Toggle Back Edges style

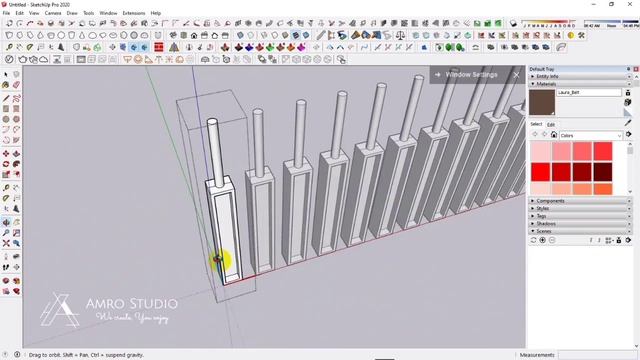[x=251, y=36]
